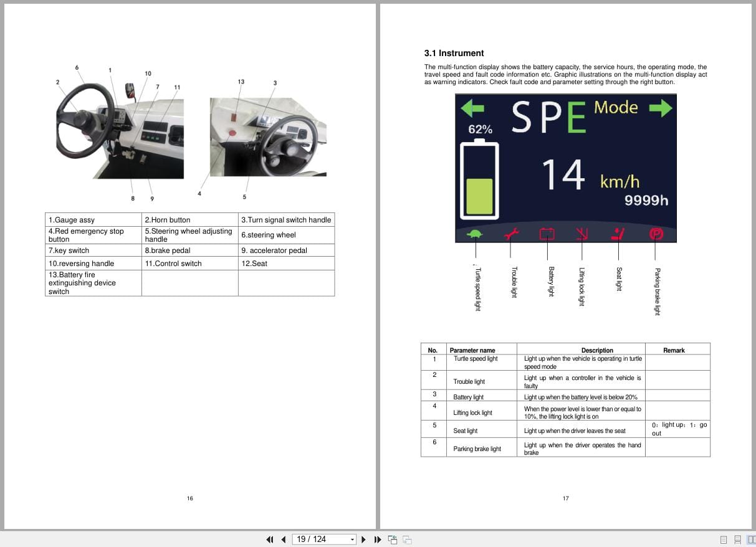Click the parking brake P icon

click(x=655, y=234)
